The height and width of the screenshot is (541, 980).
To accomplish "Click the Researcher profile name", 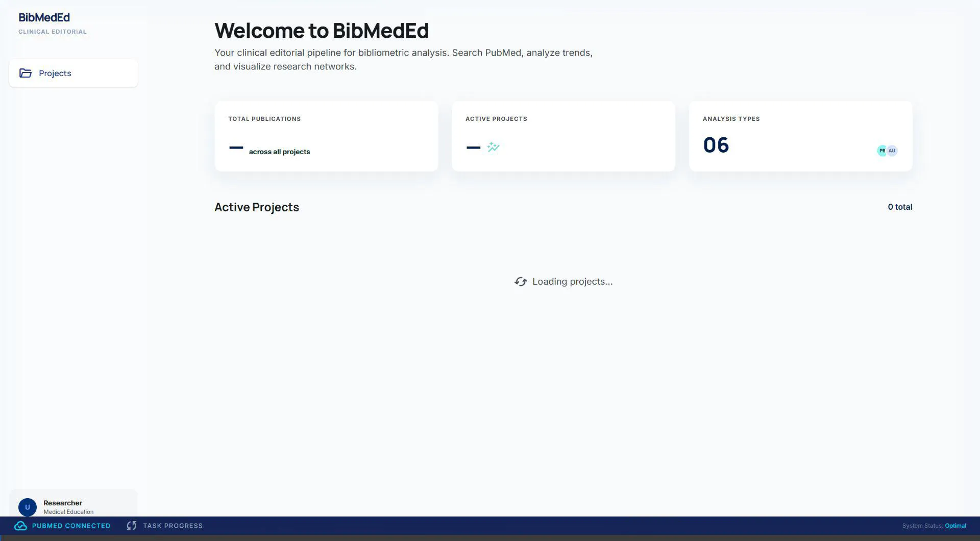I will point(63,503).
